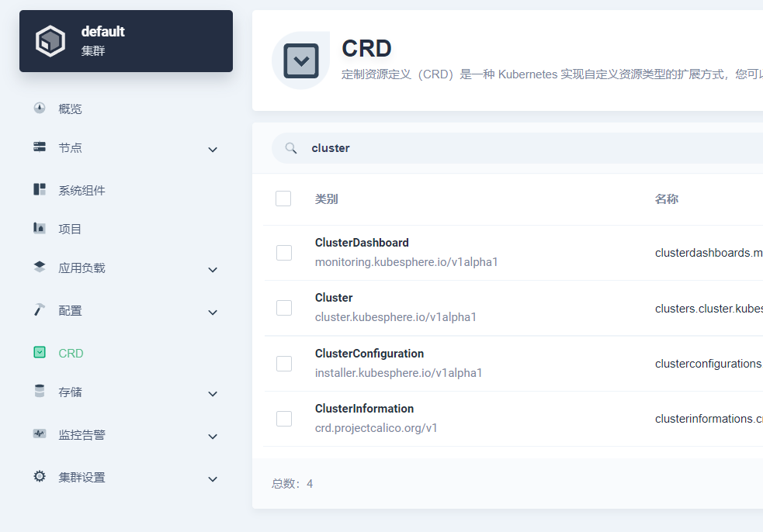The image size is (763, 532).
Task: Click the search field containing cluster
Action: pyautogui.click(x=517, y=148)
